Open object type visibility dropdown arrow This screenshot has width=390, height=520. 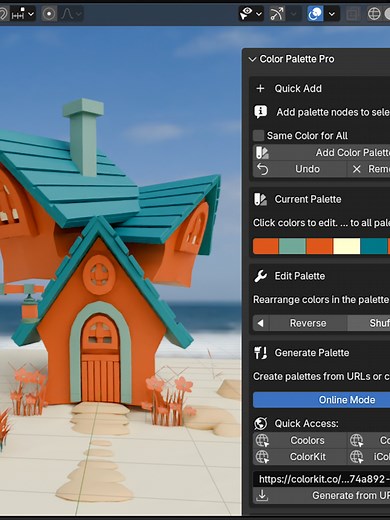click(259, 14)
